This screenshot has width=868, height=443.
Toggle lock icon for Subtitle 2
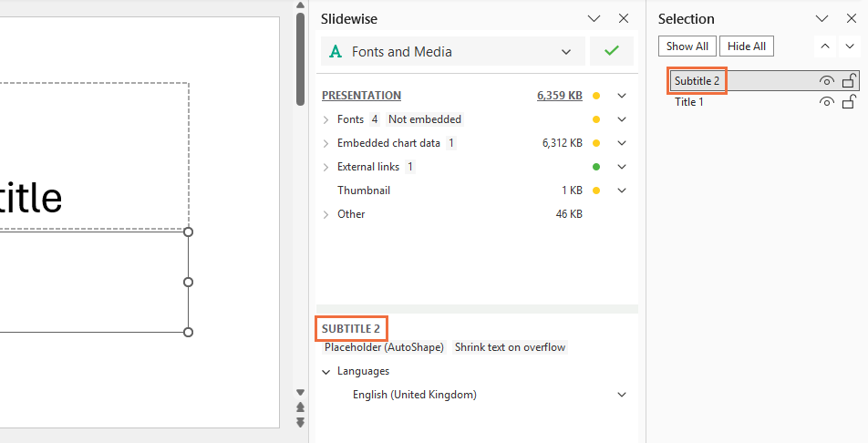(x=849, y=81)
